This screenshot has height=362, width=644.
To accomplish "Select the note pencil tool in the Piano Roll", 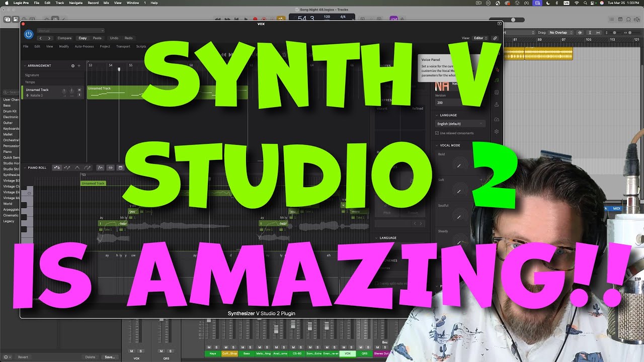I will 66,167.
